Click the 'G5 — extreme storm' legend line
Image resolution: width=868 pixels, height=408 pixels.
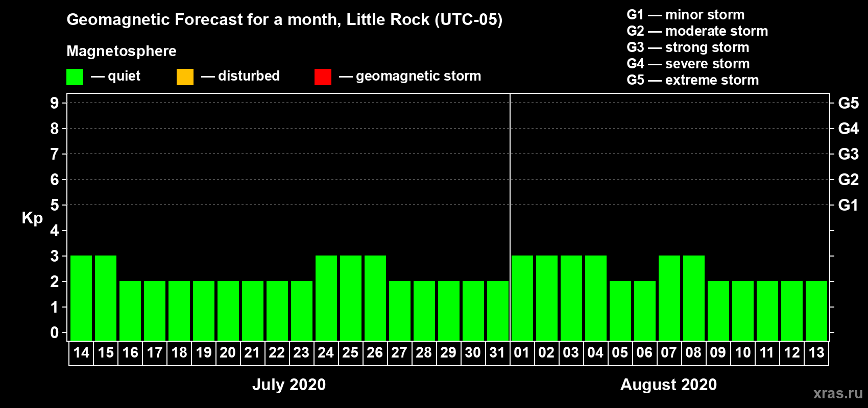point(692,80)
